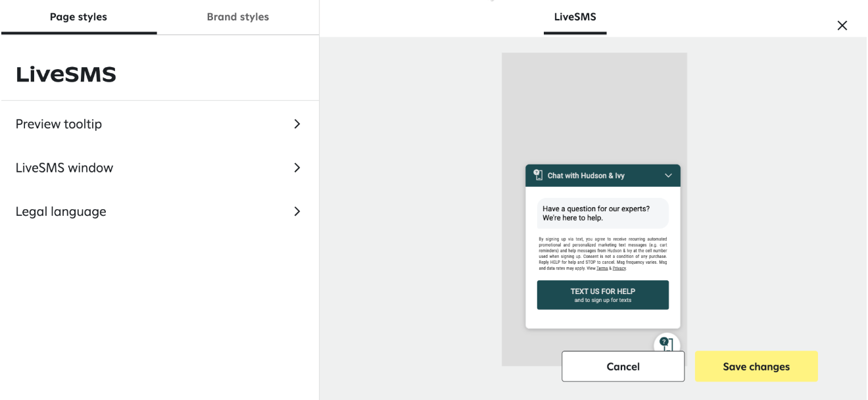Open the Terms link in legal text
The width and height of the screenshot is (868, 400).
click(602, 268)
